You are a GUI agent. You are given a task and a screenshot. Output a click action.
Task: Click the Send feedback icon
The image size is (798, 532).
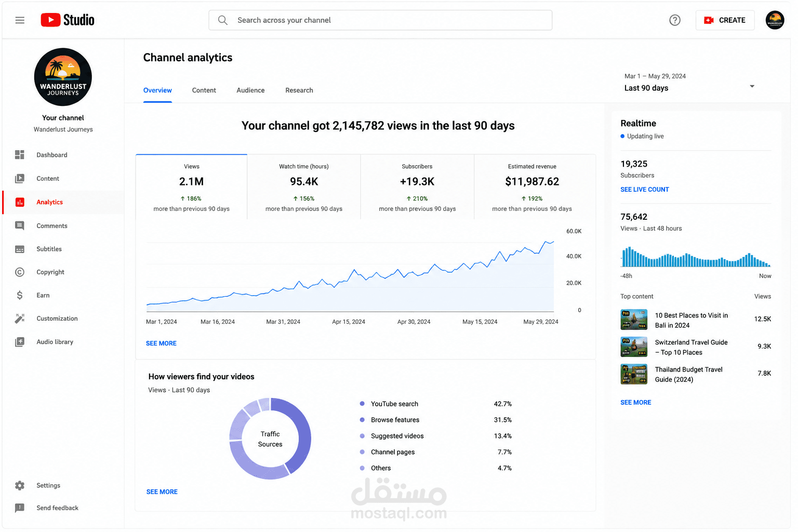(x=20, y=508)
